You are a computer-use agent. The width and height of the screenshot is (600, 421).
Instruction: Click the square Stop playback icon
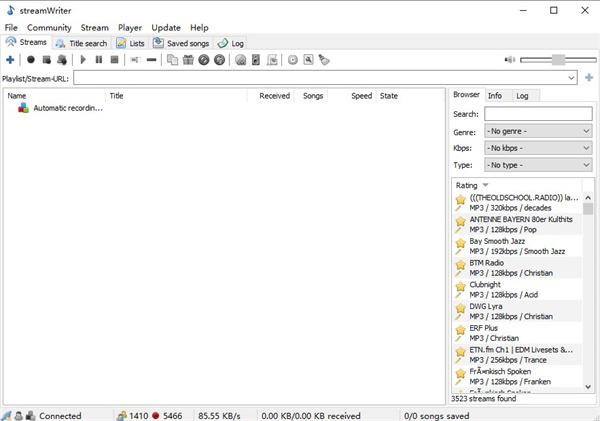(114, 60)
